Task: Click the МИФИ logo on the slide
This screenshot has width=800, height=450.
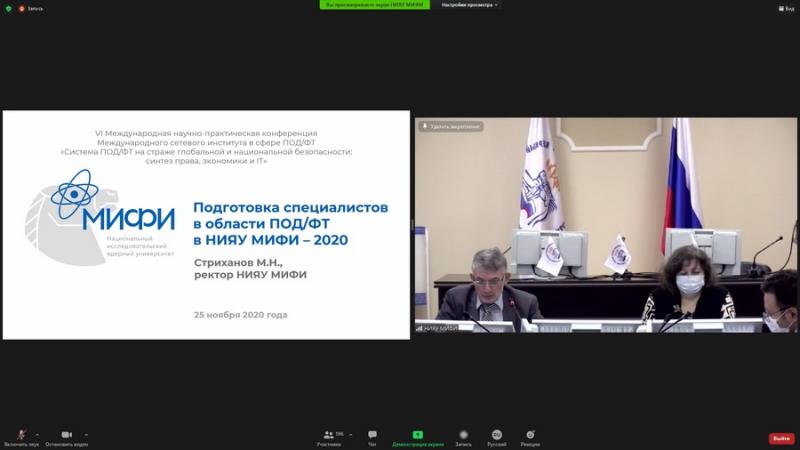Action: click(101, 217)
